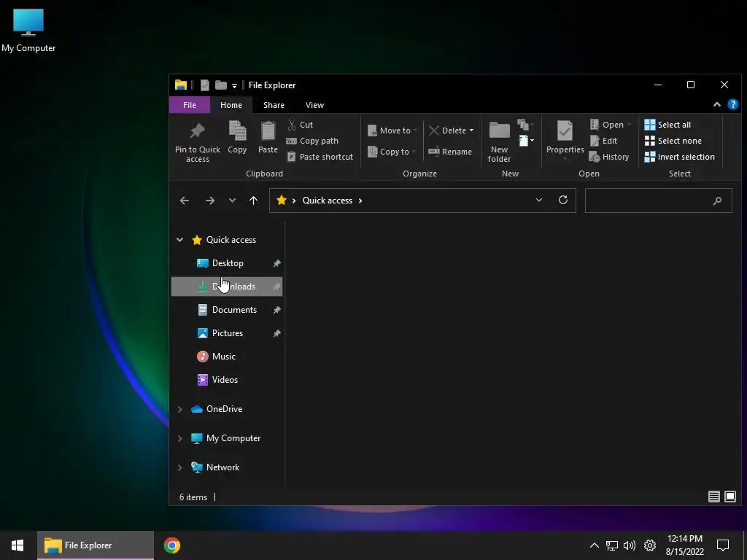Click Quick access in the address bar
747x560 pixels.
point(328,201)
